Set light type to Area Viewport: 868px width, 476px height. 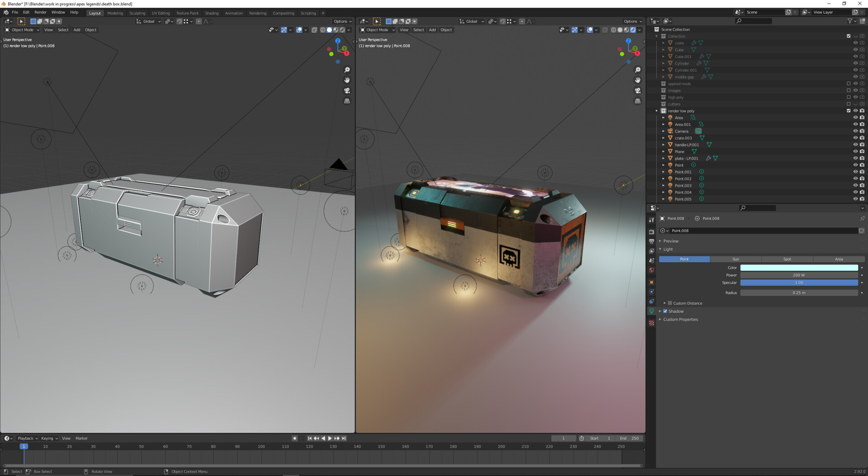click(x=839, y=259)
